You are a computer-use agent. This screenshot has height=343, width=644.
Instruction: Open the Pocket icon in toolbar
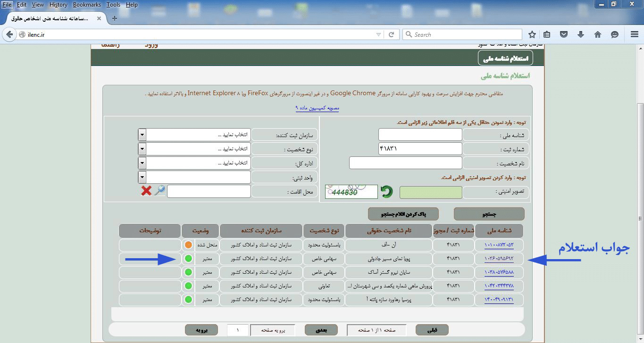pyautogui.click(x=564, y=34)
